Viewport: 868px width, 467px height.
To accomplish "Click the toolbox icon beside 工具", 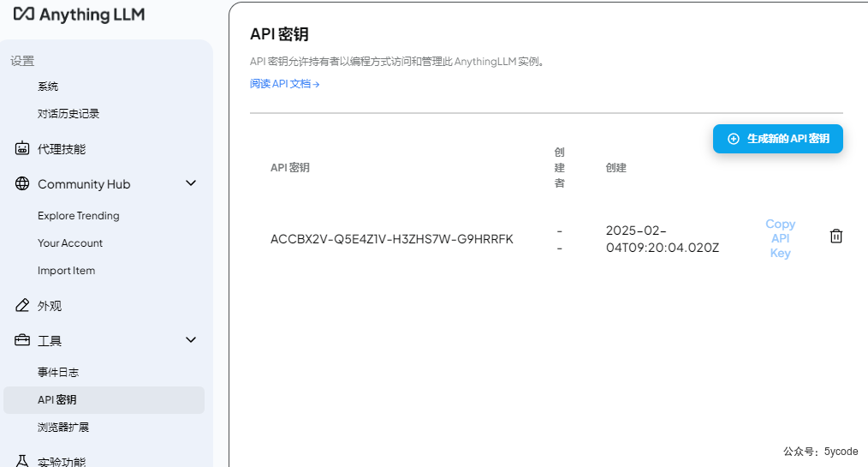I will pyautogui.click(x=22, y=340).
